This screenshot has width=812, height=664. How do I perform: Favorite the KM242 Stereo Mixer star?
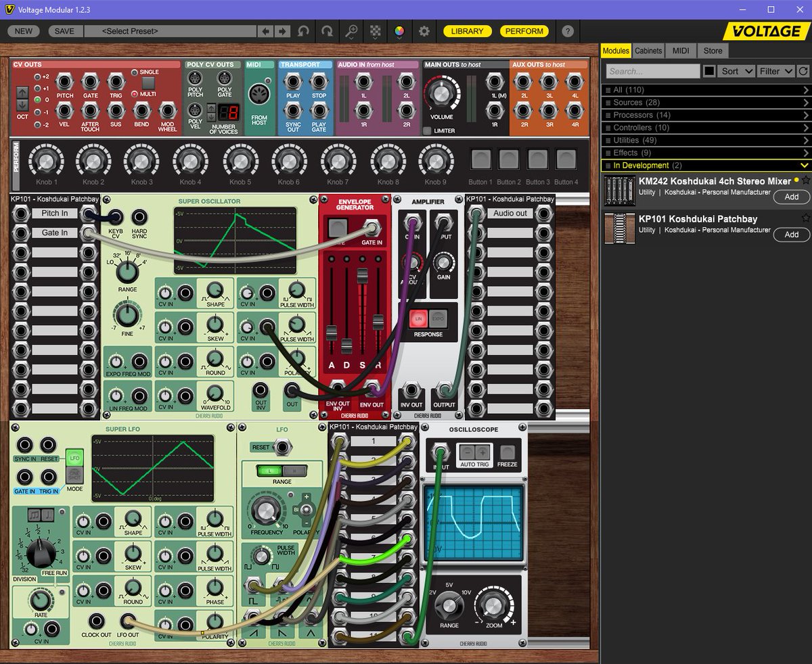[x=805, y=181]
